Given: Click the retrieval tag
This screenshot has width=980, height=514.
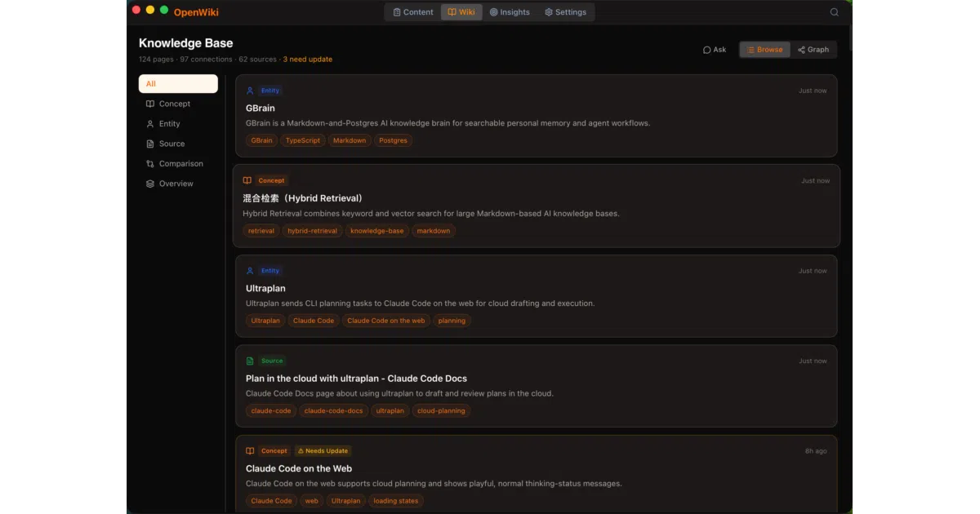Looking at the screenshot, I should click(261, 231).
